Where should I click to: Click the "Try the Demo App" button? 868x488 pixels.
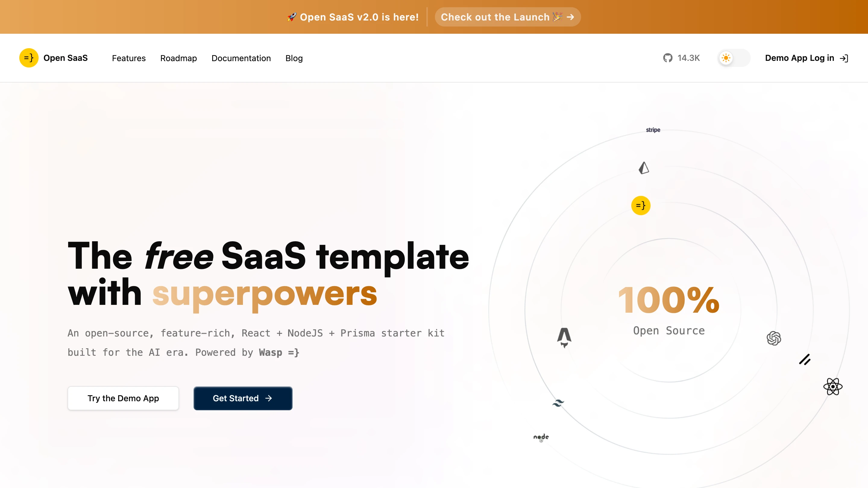pos(123,399)
